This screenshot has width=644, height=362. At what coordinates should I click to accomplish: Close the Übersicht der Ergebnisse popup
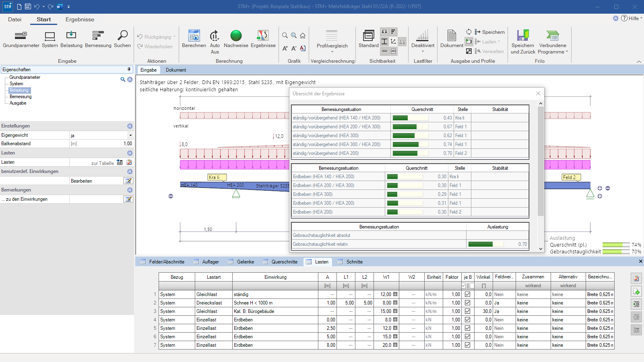coord(538,93)
